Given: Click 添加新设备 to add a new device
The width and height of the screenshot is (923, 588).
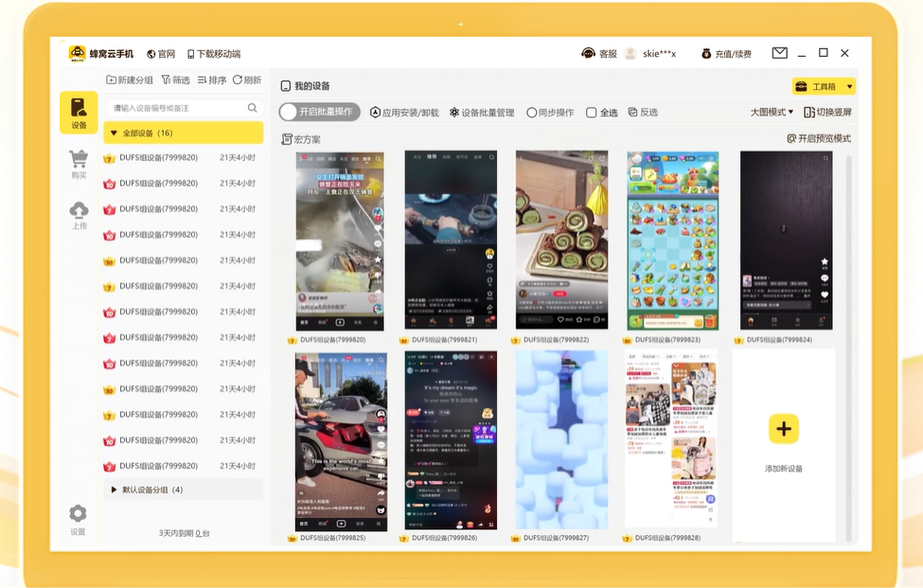Looking at the screenshot, I should [x=784, y=429].
